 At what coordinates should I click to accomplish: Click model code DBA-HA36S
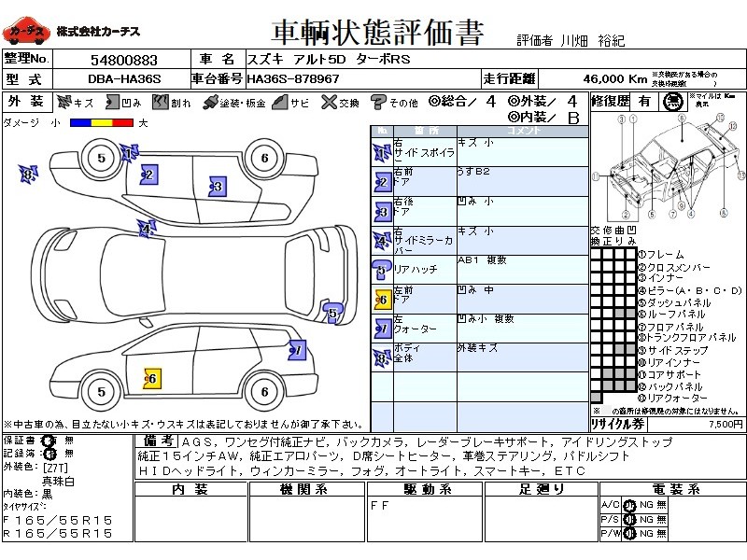pyautogui.click(x=124, y=78)
